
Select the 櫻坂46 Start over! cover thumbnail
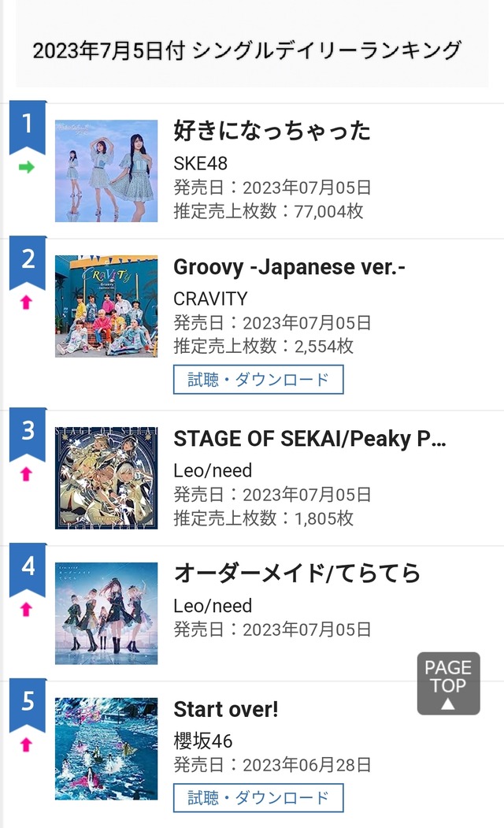coord(106,748)
